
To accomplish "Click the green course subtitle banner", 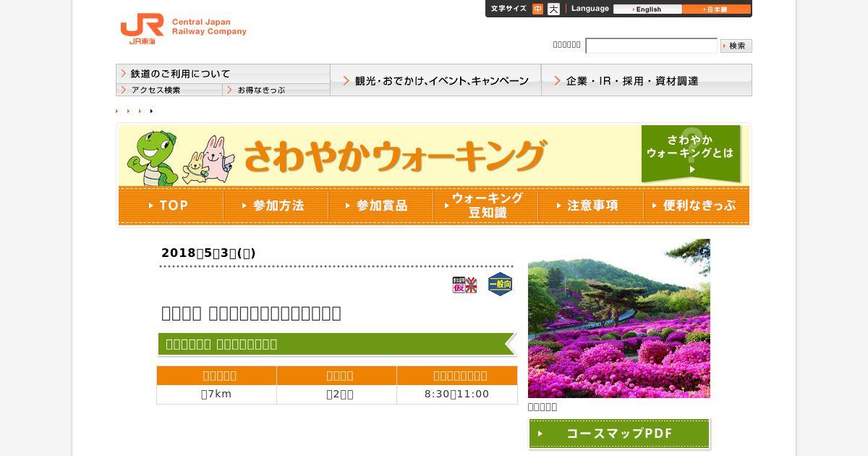I will tap(337, 344).
